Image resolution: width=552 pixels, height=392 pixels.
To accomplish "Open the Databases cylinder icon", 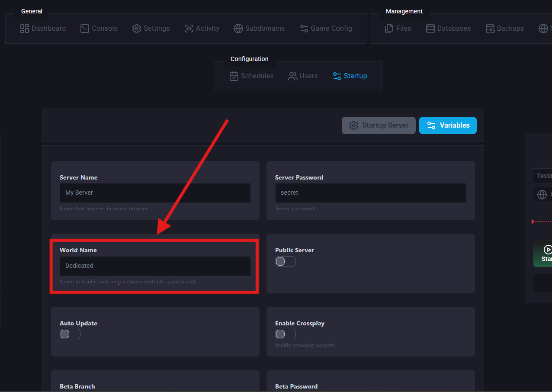I will pyautogui.click(x=430, y=29).
